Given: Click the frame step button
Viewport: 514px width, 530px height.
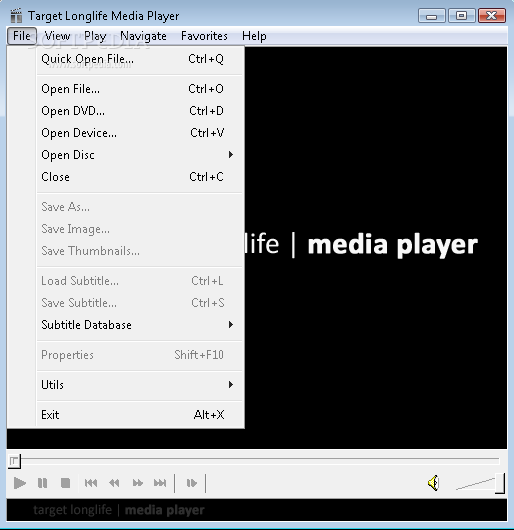Looking at the screenshot, I should (x=191, y=483).
